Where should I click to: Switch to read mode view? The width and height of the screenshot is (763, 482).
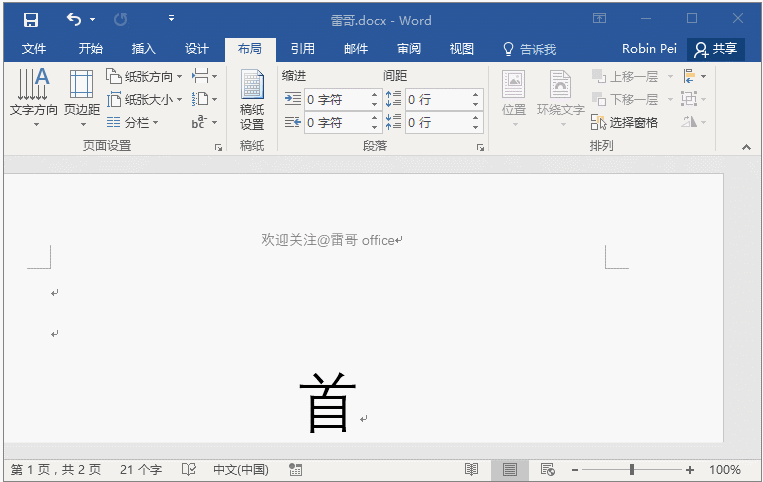[471, 469]
